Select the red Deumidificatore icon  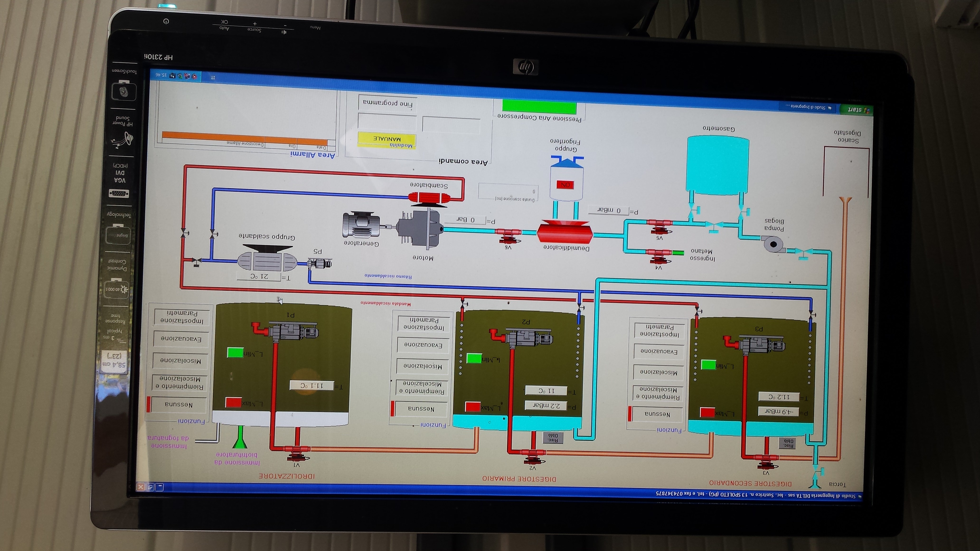coord(565,232)
